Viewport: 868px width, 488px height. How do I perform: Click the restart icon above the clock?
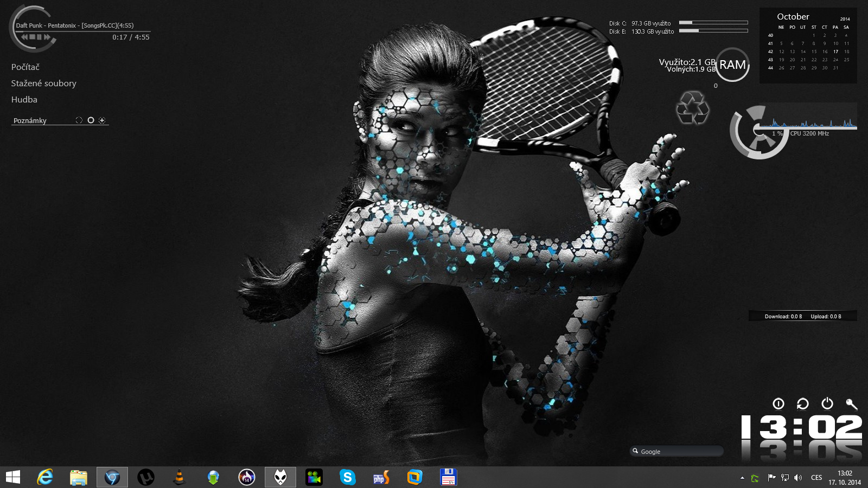pyautogui.click(x=802, y=403)
